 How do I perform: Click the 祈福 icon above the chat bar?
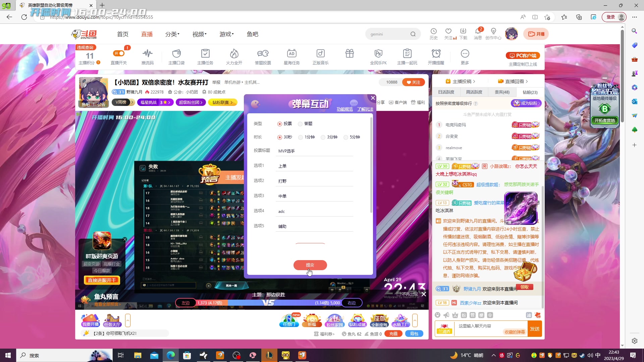pyautogui.click(x=312, y=319)
